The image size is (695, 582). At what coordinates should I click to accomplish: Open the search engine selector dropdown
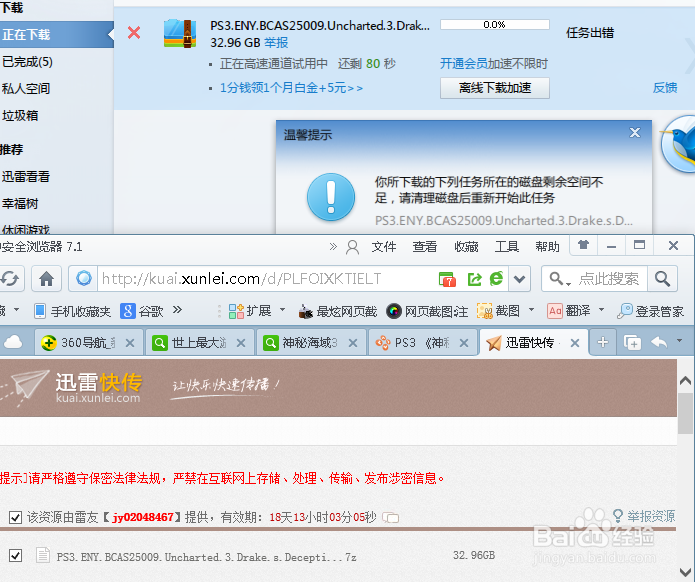(x=560, y=279)
